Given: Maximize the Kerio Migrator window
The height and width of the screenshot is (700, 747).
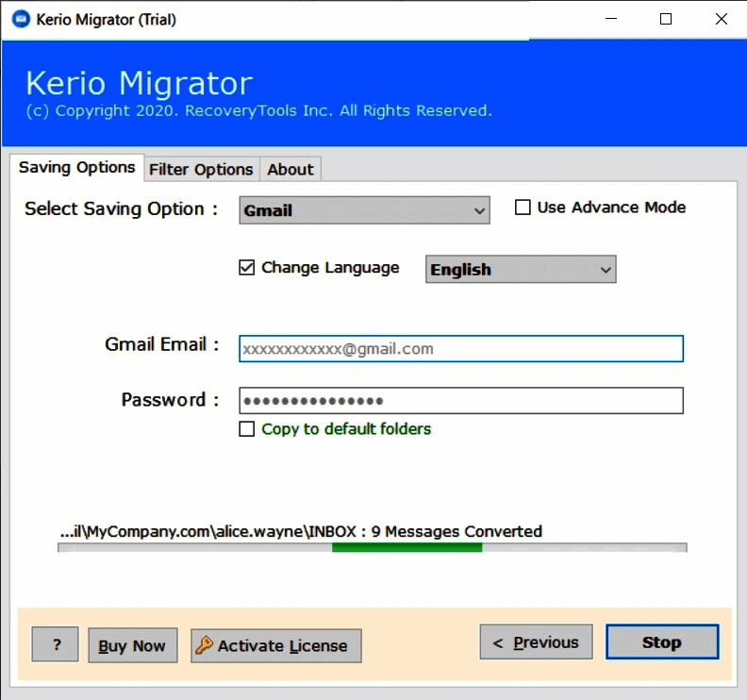Looking at the screenshot, I should (x=666, y=19).
